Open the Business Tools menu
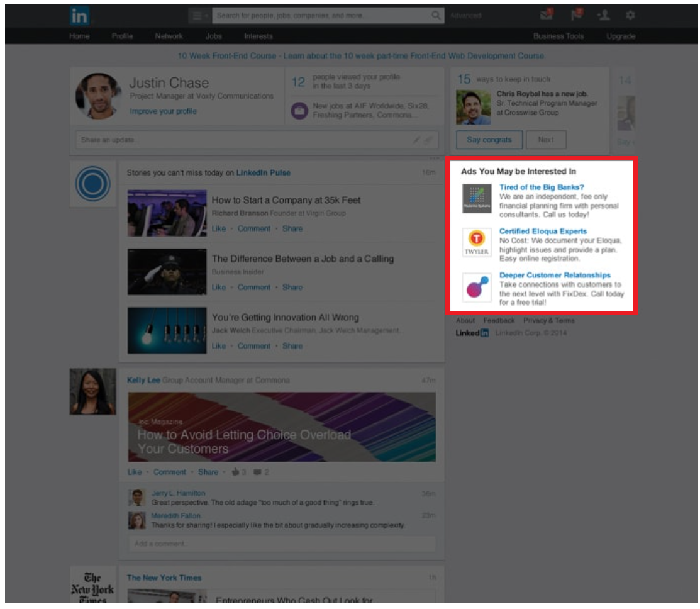This screenshot has width=700, height=609. pyautogui.click(x=558, y=36)
